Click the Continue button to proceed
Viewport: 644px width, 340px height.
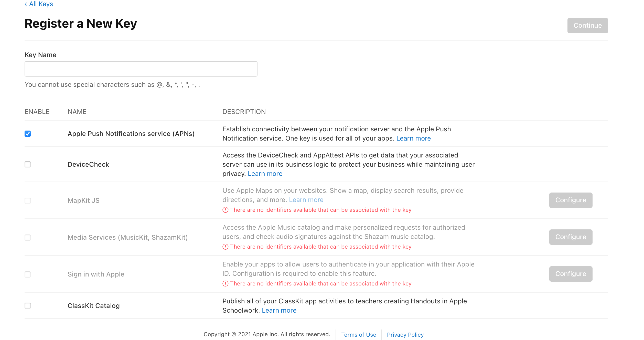point(588,25)
